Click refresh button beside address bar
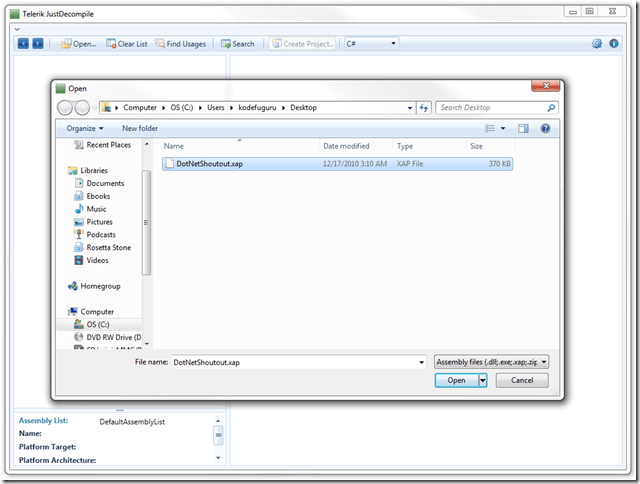This screenshot has width=640, height=484. click(x=424, y=108)
